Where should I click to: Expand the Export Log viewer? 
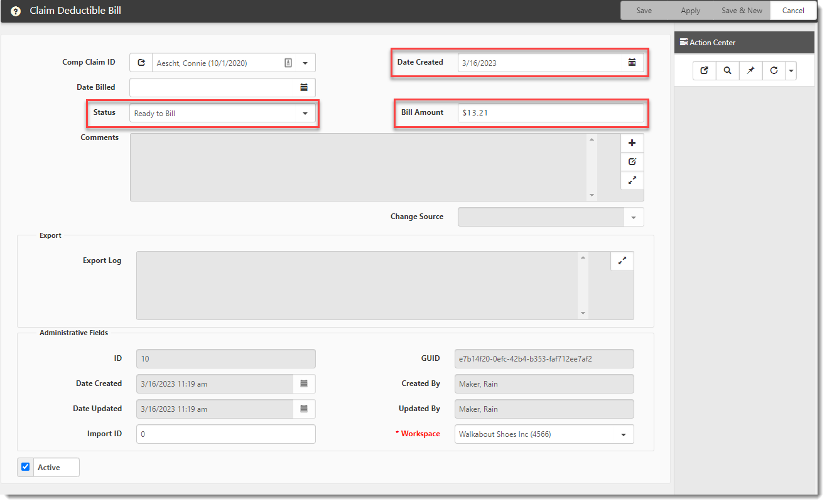622,261
